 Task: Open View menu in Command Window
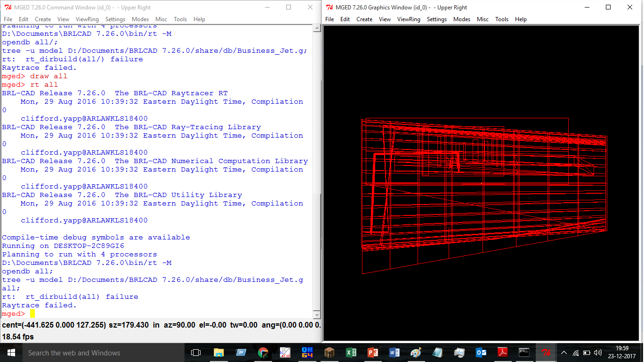click(x=63, y=19)
